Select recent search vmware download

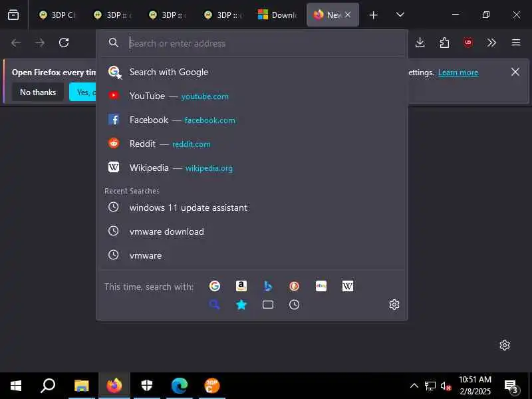coord(252,231)
